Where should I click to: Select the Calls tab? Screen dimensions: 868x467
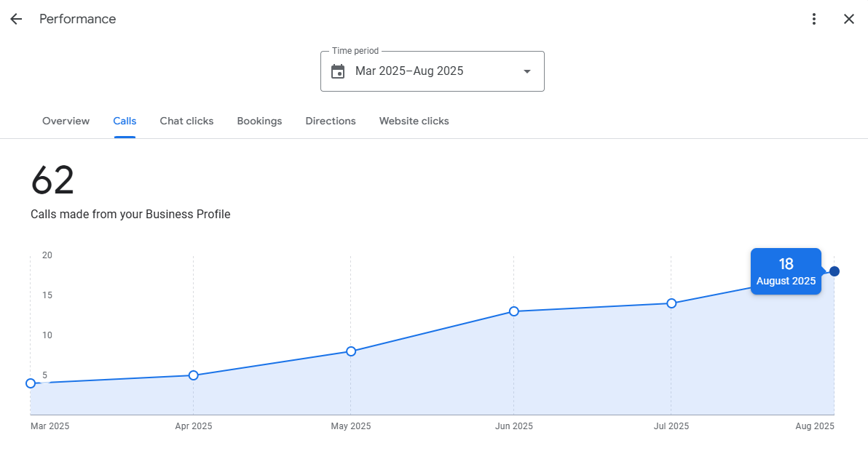[125, 121]
